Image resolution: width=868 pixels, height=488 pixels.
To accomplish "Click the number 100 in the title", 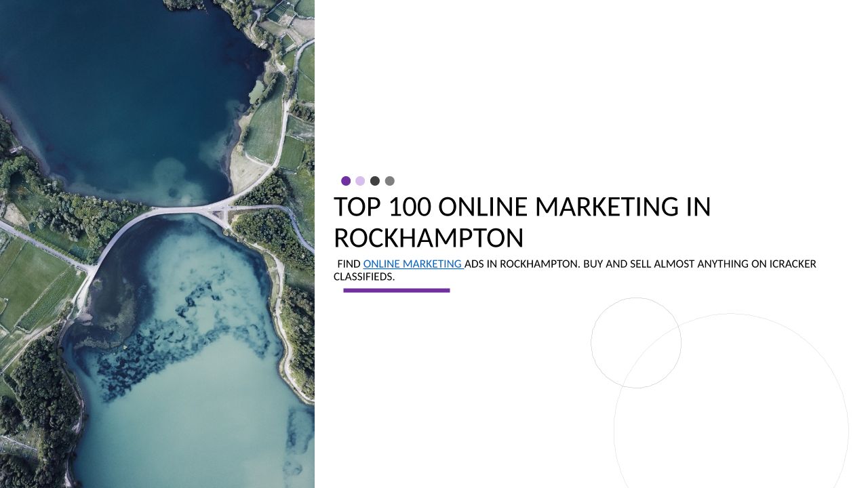I will tap(408, 207).
